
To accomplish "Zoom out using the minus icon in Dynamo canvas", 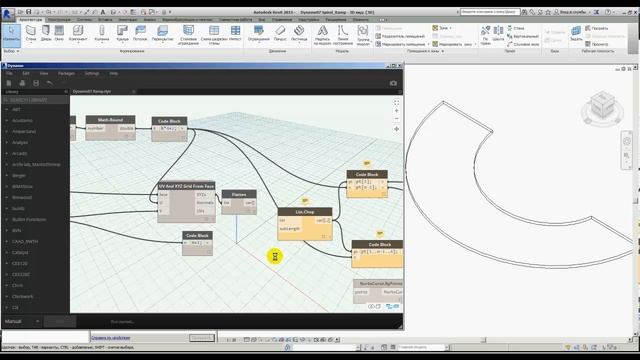I will click(396, 119).
